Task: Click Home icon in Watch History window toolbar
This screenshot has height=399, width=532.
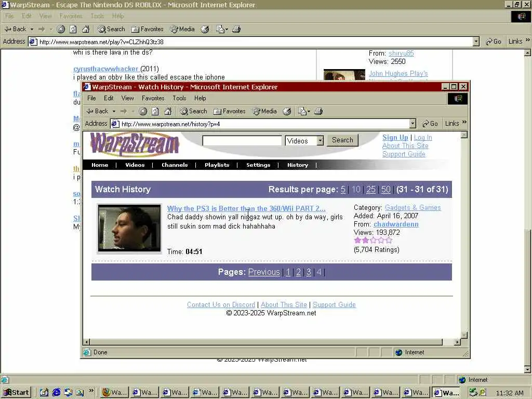Action: [168, 111]
